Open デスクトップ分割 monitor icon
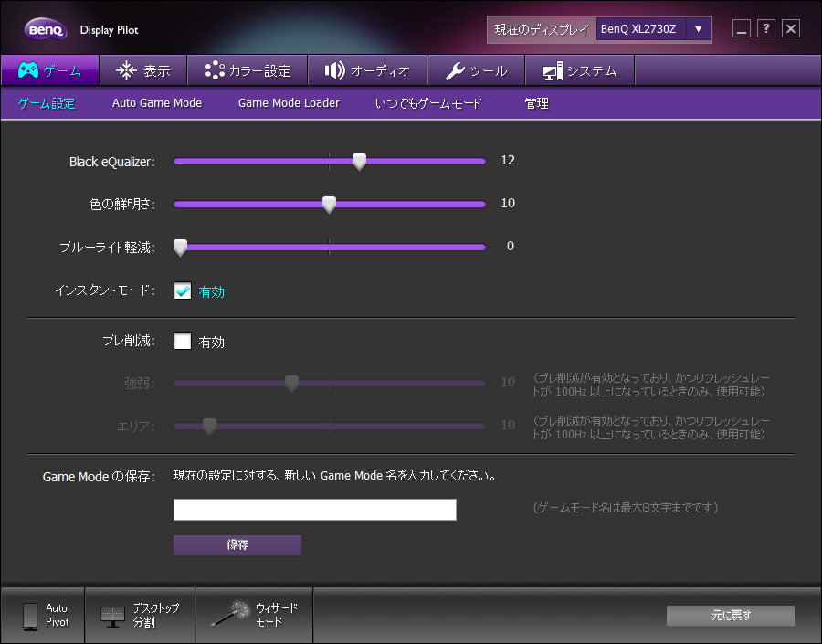 pyautogui.click(x=112, y=618)
